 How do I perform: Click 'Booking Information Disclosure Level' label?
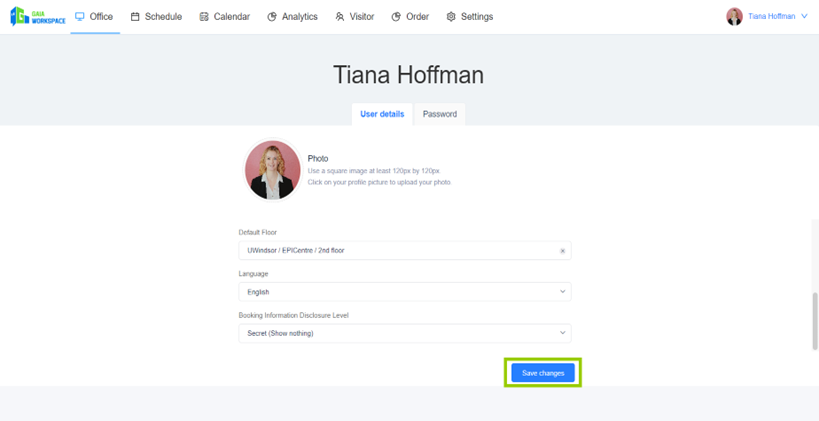[x=294, y=315]
